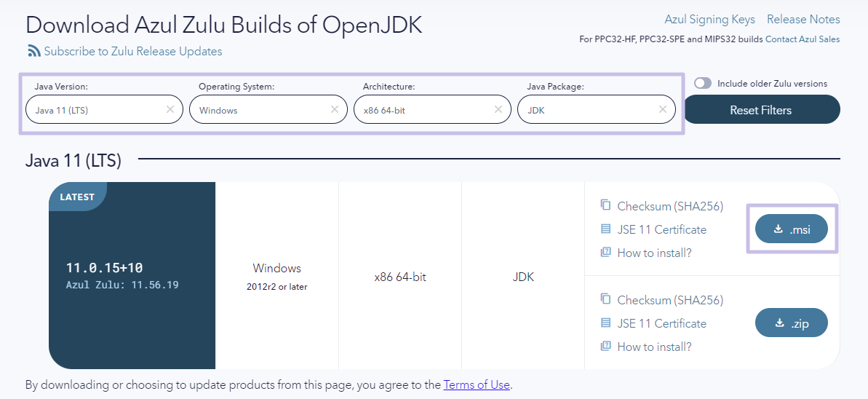Subscribe to Zulu Release Updates
Screen dimensions: 868x399
coord(133,52)
